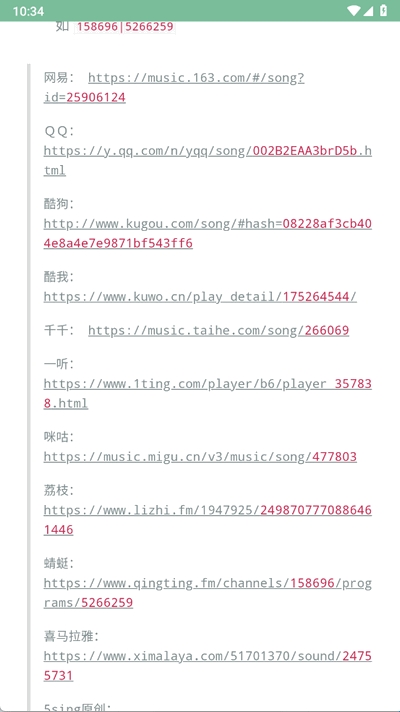Open the kuwo.cn play_detail link
Viewport: 400px width, 712px height.
click(200, 297)
